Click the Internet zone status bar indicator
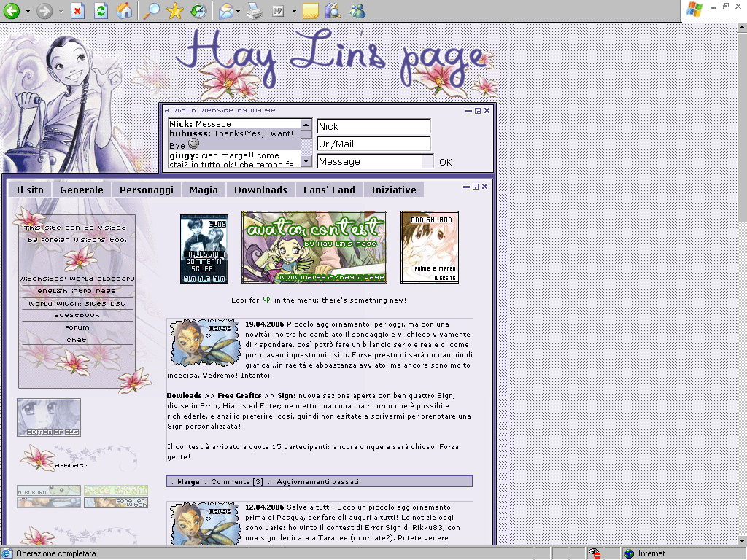The image size is (747, 560). [645, 554]
